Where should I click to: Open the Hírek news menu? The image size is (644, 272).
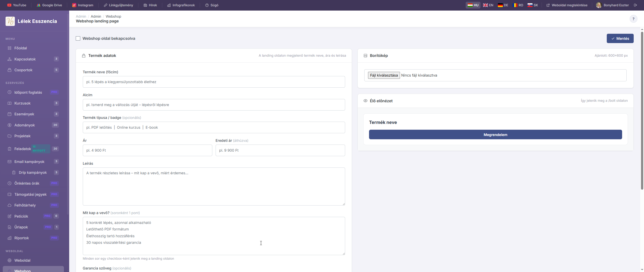150,5
